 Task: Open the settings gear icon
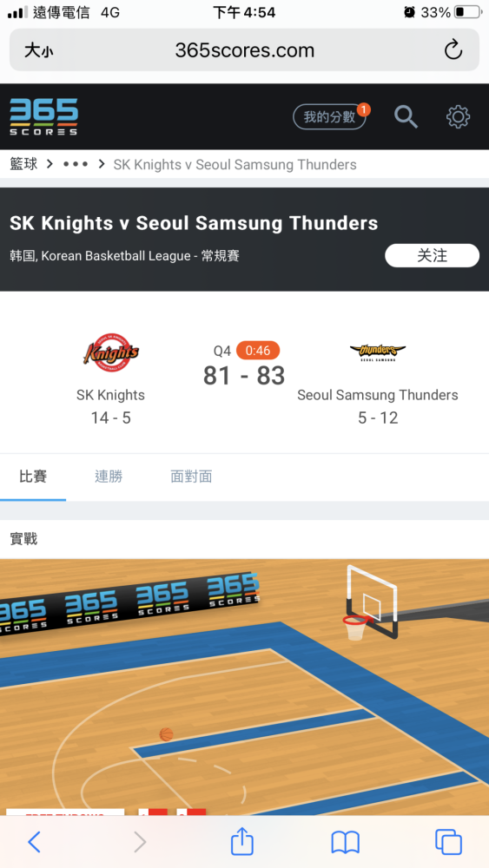click(x=458, y=117)
